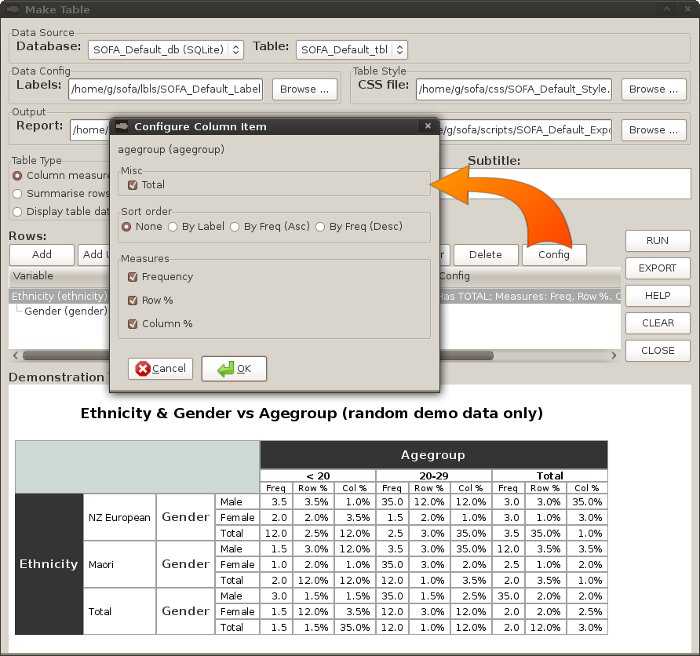Click the Agegroup header in demo table
Image resolution: width=700 pixels, height=656 pixels.
[433, 455]
